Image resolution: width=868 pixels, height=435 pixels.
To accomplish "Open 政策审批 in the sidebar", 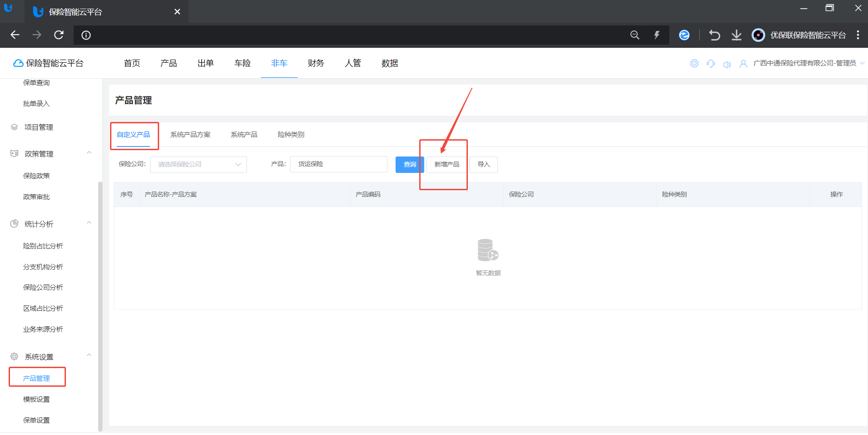I will 36,197.
